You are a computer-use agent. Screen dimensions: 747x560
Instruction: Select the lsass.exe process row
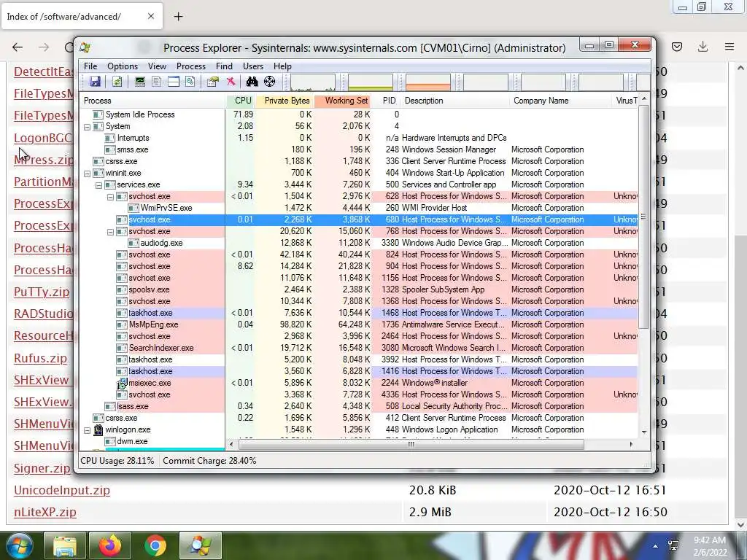click(x=360, y=407)
